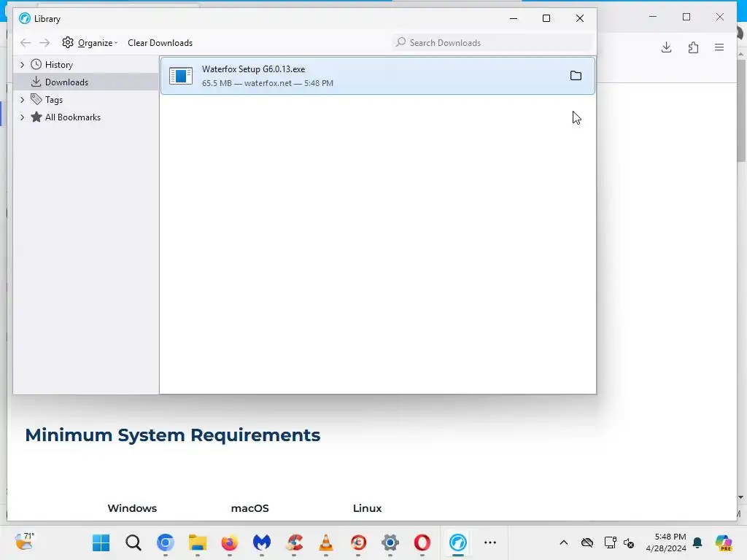Select the Windows requirements heading

[x=132, y=508]
